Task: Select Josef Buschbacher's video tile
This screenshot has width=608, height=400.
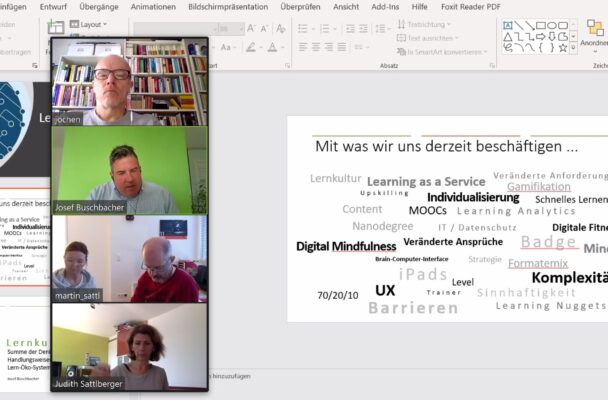Action: [x=130, y=170]
